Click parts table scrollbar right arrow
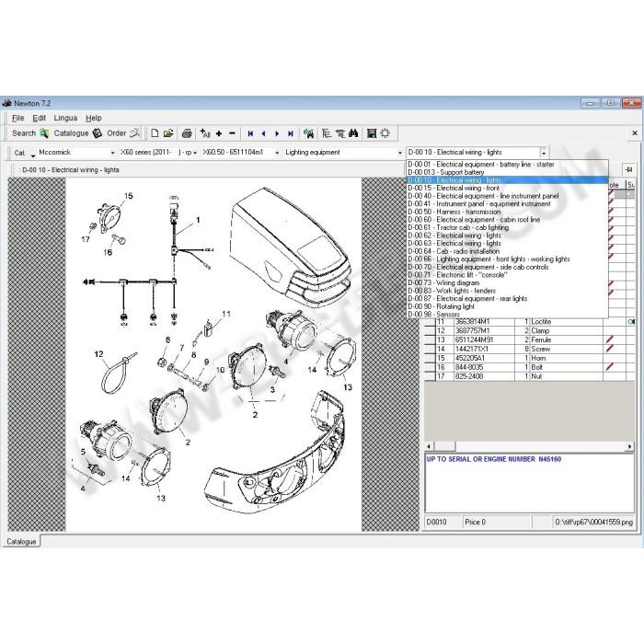 pyautogui.click(x=630, y=446)
